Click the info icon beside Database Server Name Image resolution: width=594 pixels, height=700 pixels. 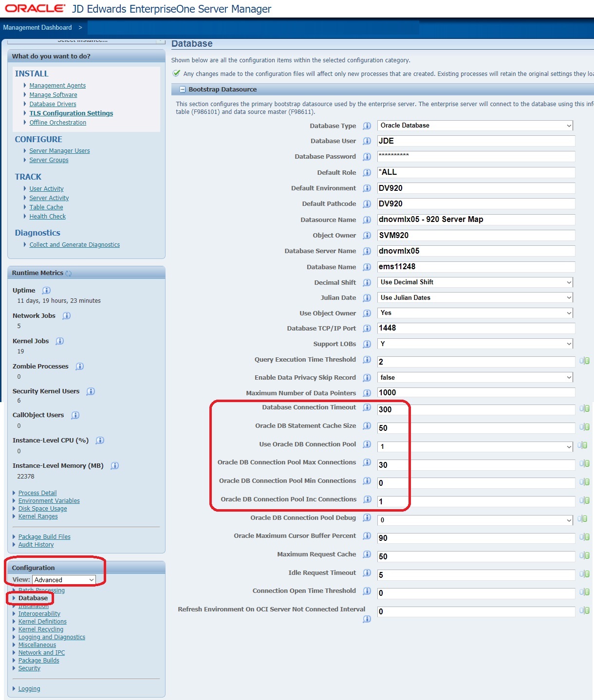pyautogui.click(x=367, y=251)
